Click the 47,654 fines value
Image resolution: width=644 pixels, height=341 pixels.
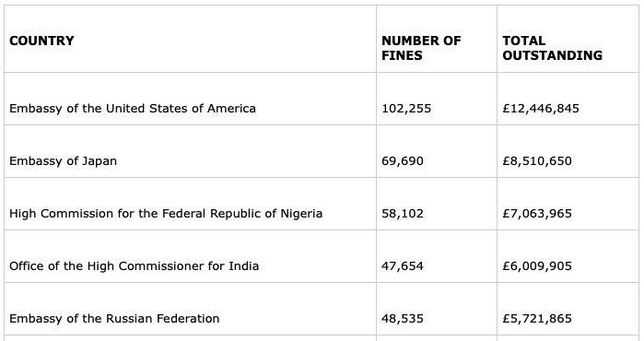pos(402,266)
